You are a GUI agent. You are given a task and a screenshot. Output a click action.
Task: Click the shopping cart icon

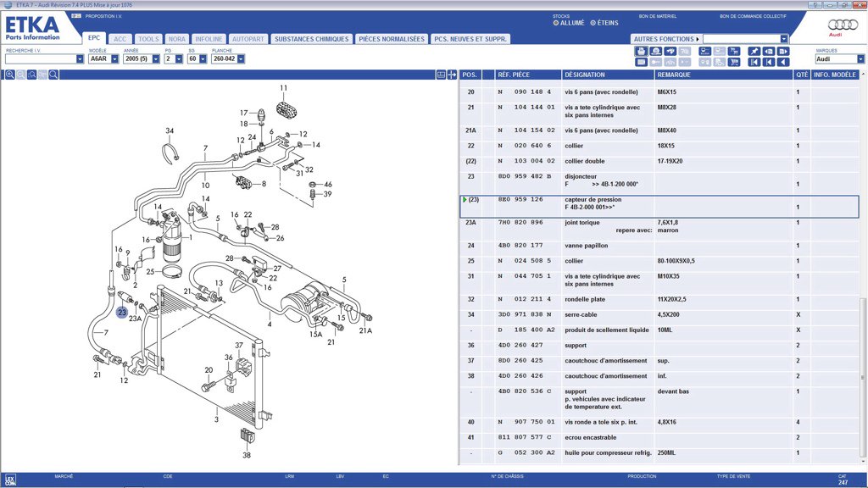pyautogui.click(x=734, y=62)
